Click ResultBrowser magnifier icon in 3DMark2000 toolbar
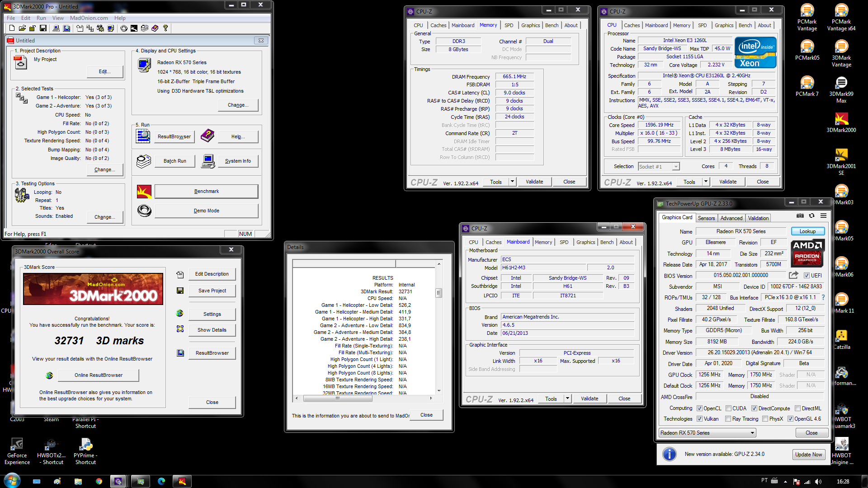Viewport: 868px width, 488px height. pos(66,28)
